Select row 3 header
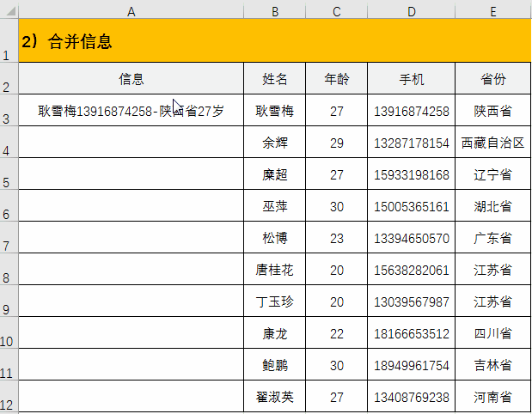The image size is (532, 414). pyautogui.click(x=9, y=110)
